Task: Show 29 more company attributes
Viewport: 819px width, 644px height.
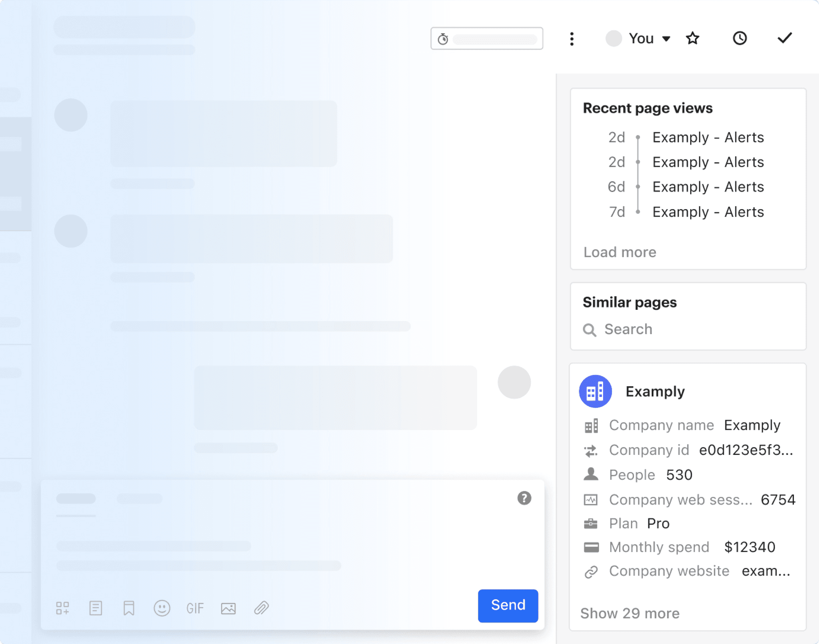Action: pyautogui.click(x=630, y=613)
